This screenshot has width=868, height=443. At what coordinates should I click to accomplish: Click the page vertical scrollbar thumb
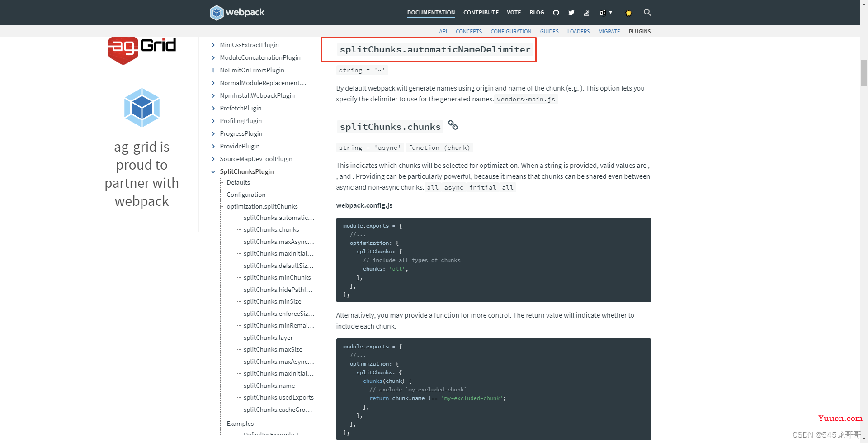click(864, 72)
